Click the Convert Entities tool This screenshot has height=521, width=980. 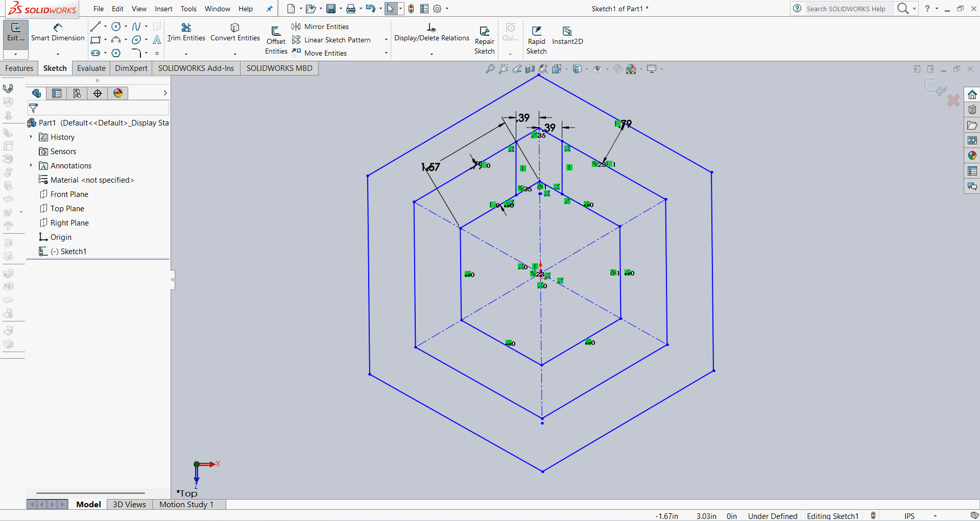(235, 33)
